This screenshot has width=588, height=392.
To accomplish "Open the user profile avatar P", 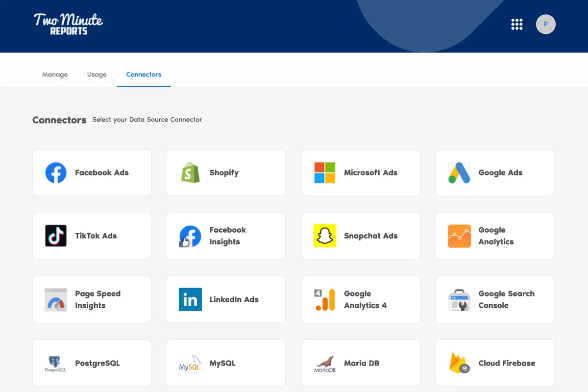I will click(x=545, y=24).
